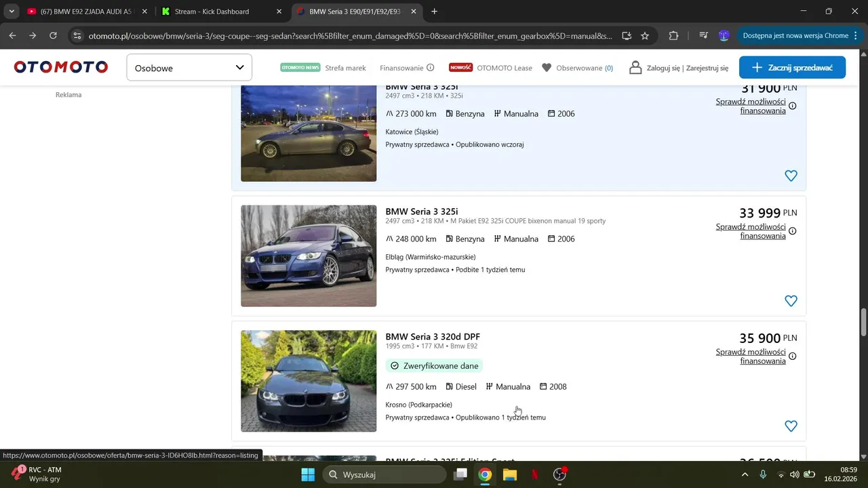Open Netflix from the taskbar

click(x=534, y=474)
